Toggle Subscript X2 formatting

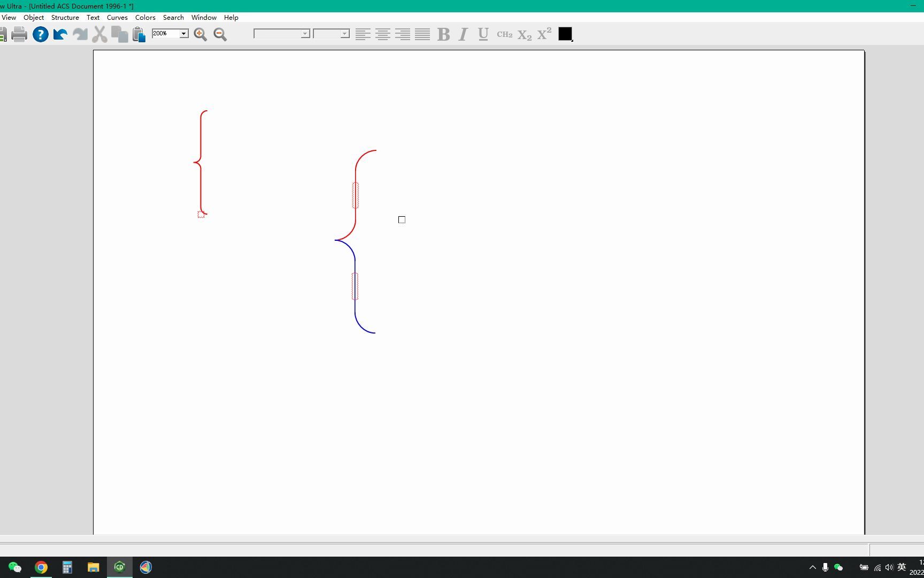525,35
